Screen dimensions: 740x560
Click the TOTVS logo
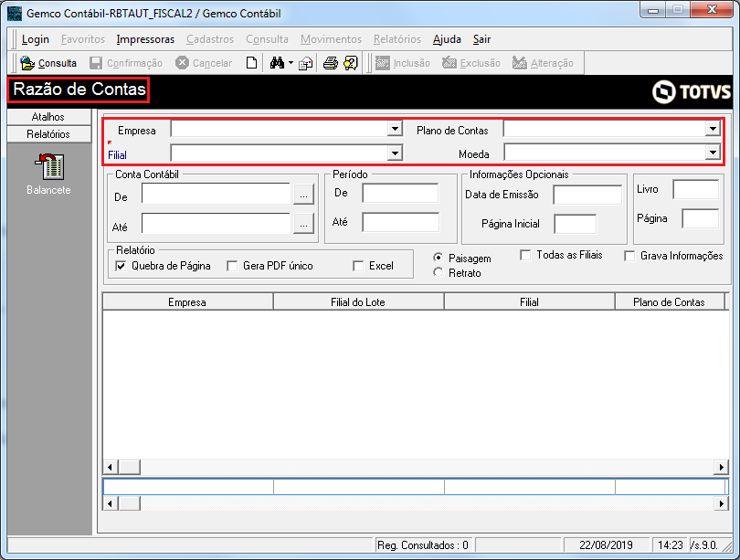pos(692,91)
